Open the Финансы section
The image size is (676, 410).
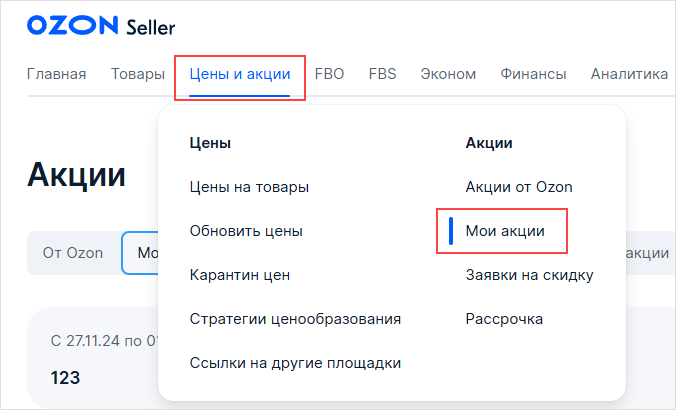click(533, 74)
